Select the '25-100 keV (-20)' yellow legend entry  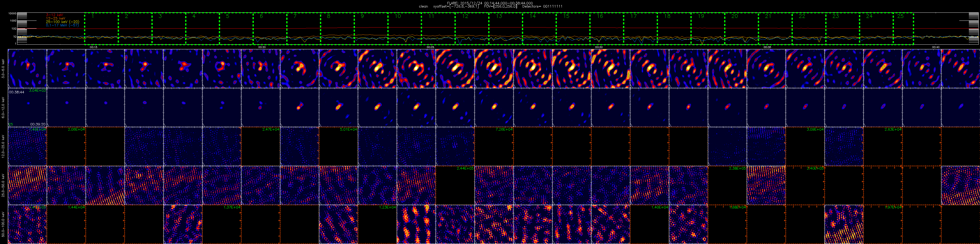click(62, 22)
